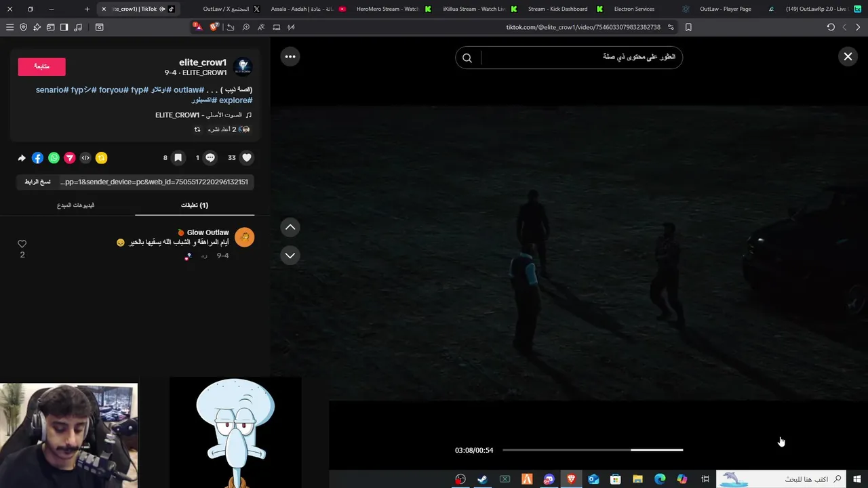Like the Glow Outlaw comment
The height and width of the screenshot is (488, 868).
point(22,244)
